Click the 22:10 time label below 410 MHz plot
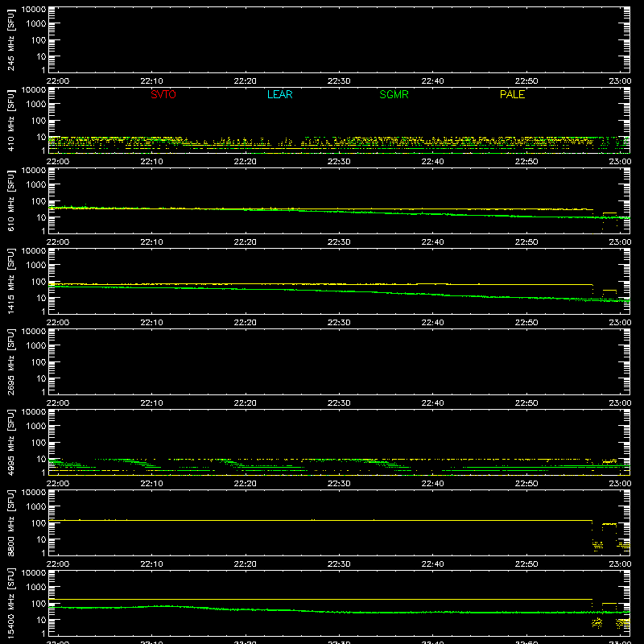The width and height of the screenshot is (644, 644). tap(151, 162)
